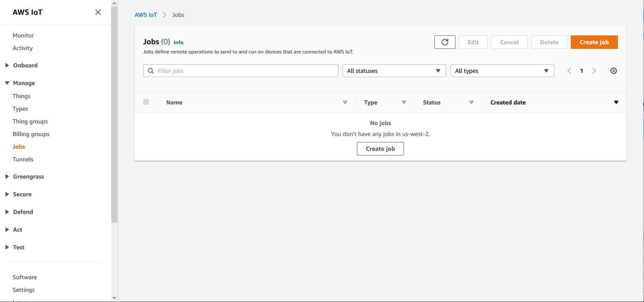The height and width of the screenshot is (302, 644).
Task: Open table preferences gear icon
Action: [x=614, y=71]
